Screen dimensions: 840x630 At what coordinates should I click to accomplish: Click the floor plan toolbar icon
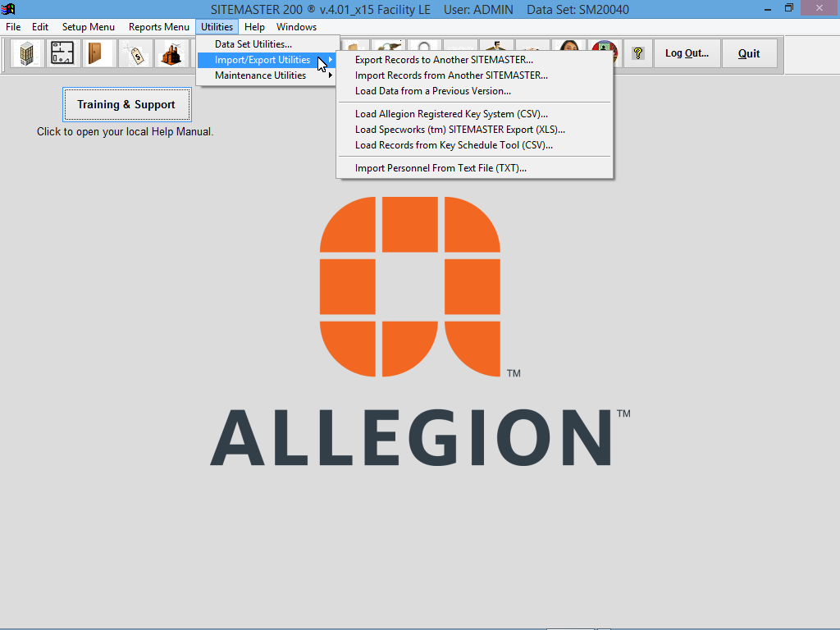coord(62,53)
